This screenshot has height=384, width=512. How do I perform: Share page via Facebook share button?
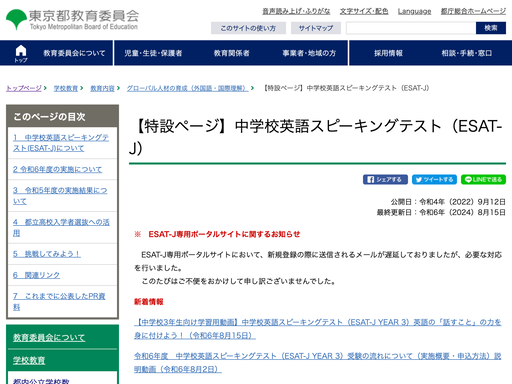(x=385, y=180)
